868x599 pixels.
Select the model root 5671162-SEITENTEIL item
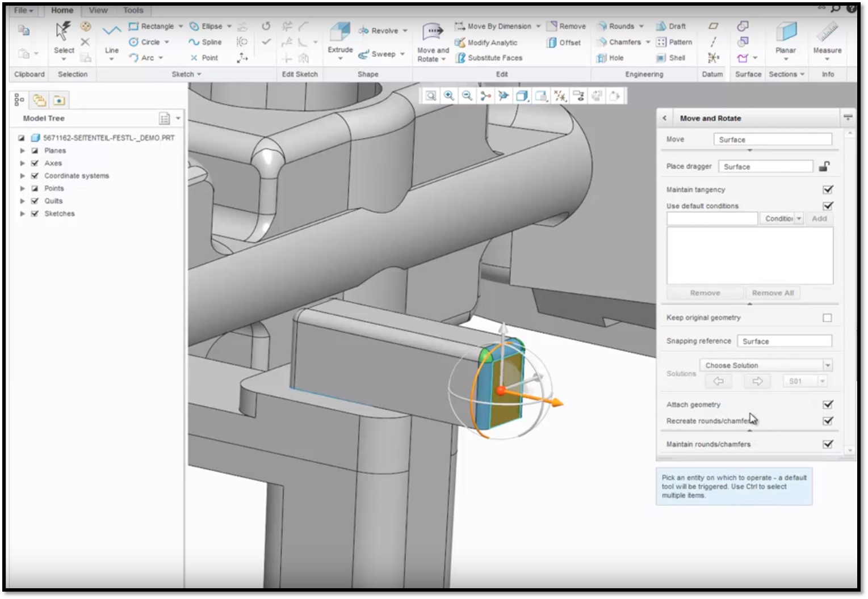(109, 138)
